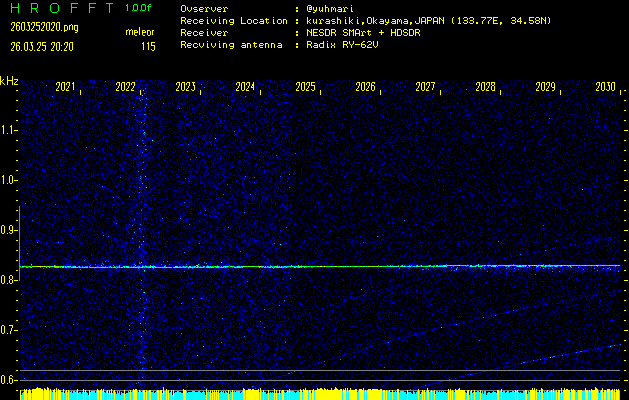Click the bright green carrier line
629x400 pixels.
(x=320, y=266)
